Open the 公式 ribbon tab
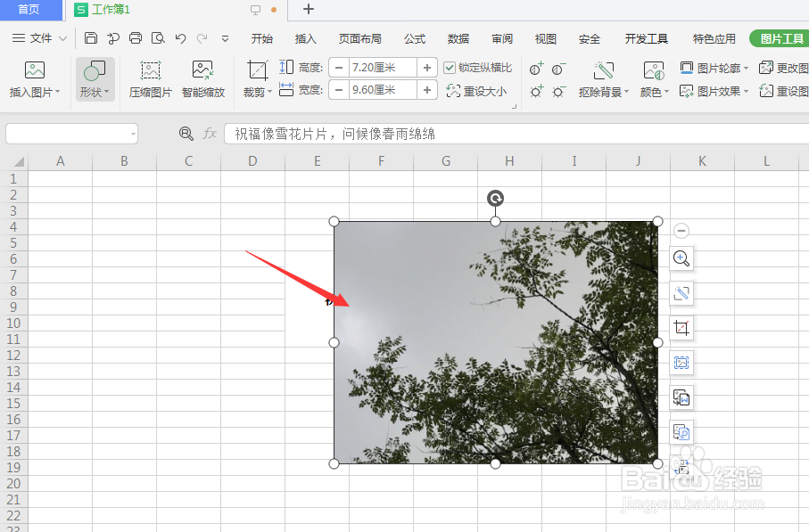The width and height of the screenshot is (809, 532). point(414,38)
